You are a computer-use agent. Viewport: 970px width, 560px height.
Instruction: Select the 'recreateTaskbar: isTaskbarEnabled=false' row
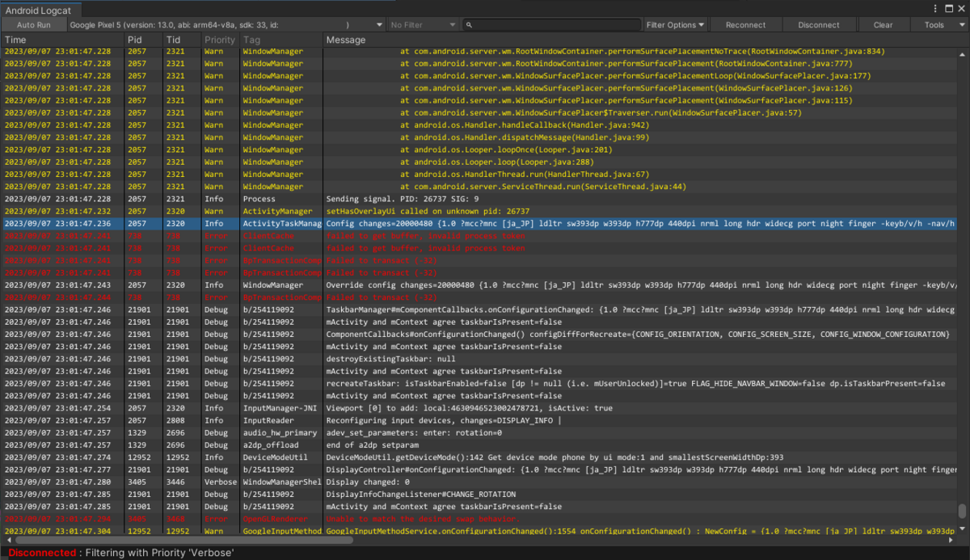479,384
